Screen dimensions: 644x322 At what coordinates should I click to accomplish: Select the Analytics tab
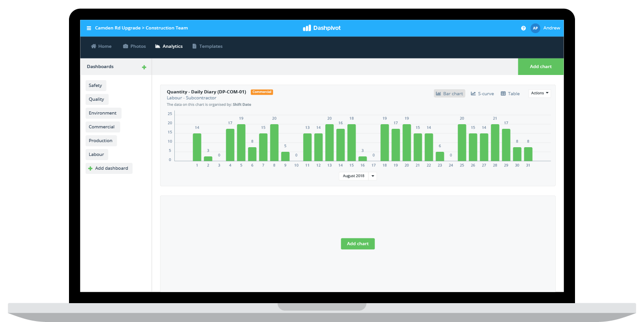[x=169, y=46]
